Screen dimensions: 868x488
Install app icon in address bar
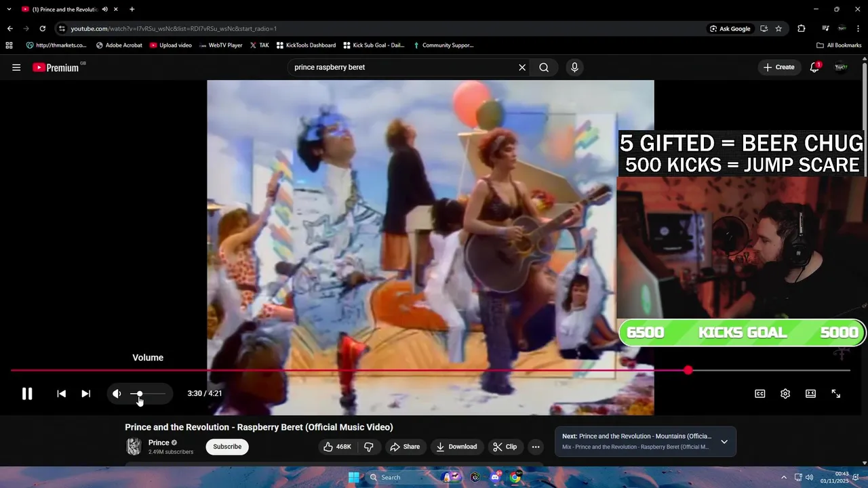pyautogui.click(x=764, y=28)
